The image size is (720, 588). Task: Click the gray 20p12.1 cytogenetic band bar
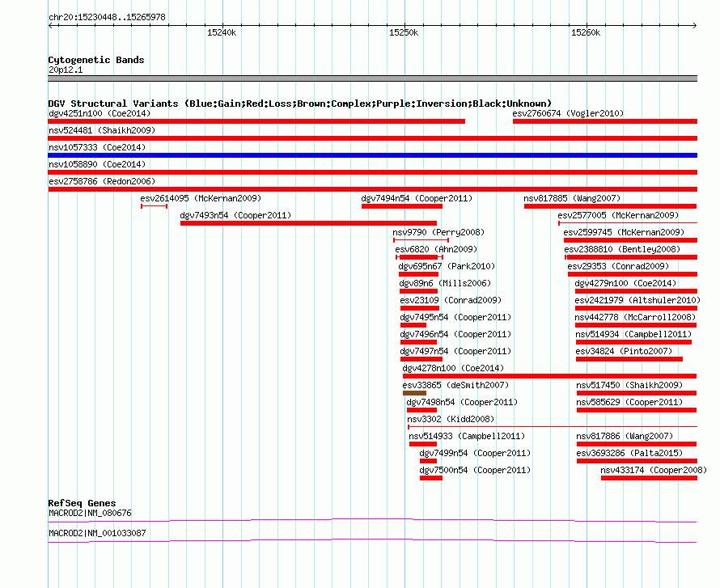point(372,78)
